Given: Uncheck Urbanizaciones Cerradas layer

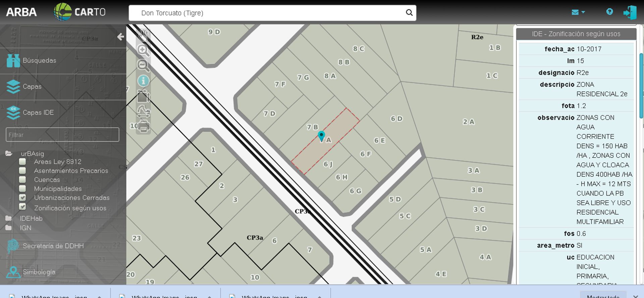Looking at the screenshot, I should pos(22,197).
